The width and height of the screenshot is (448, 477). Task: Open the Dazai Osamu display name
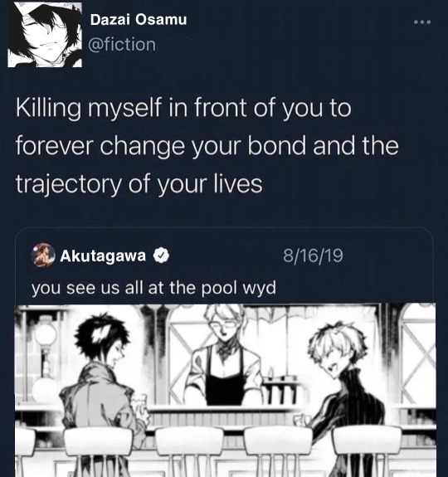coord(139,20)
